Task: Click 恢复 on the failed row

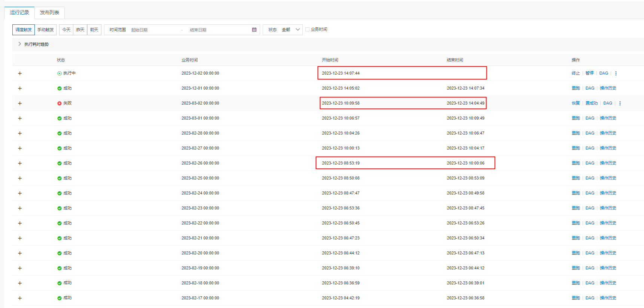Action: click(576, 103)
